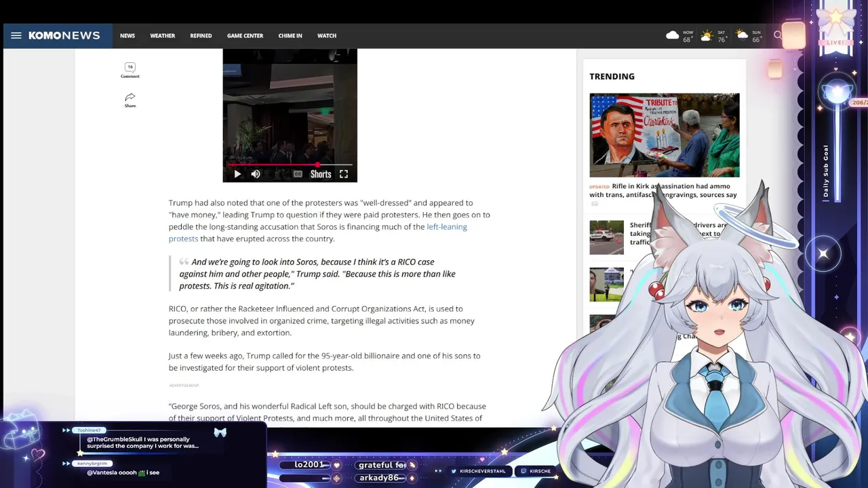Open Rifle in Kirk assassination headline

coord(663,190)
